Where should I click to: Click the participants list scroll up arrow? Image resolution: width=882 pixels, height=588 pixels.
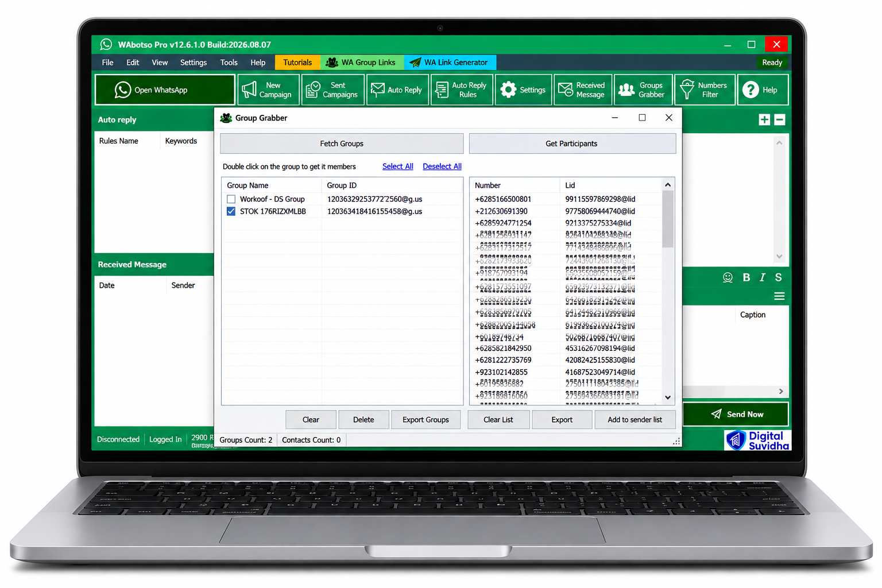tap(668, 185)
